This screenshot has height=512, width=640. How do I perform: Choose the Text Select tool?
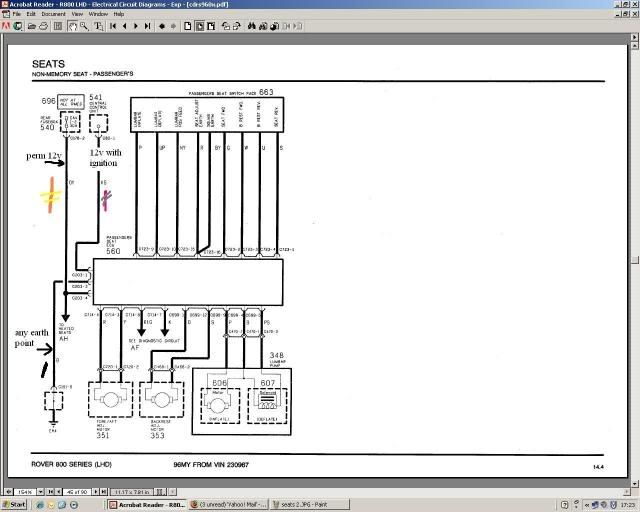point(98,26)
